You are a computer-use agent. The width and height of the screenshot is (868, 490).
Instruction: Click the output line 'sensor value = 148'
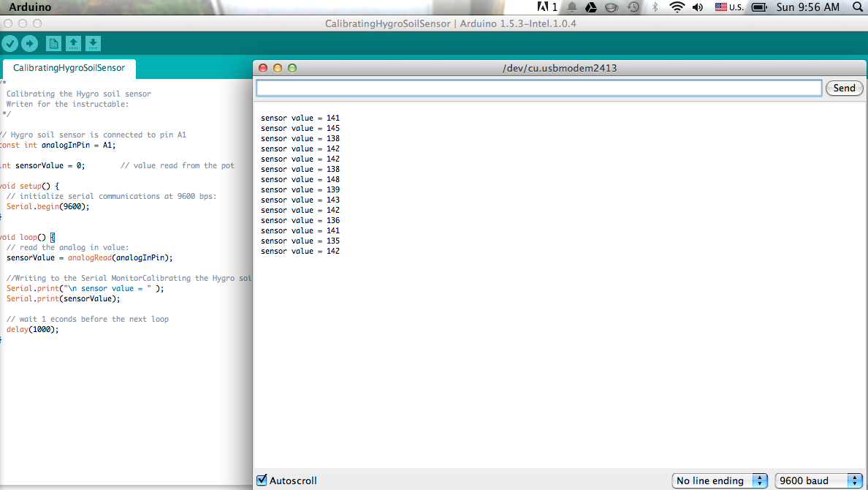pos(300,180)
